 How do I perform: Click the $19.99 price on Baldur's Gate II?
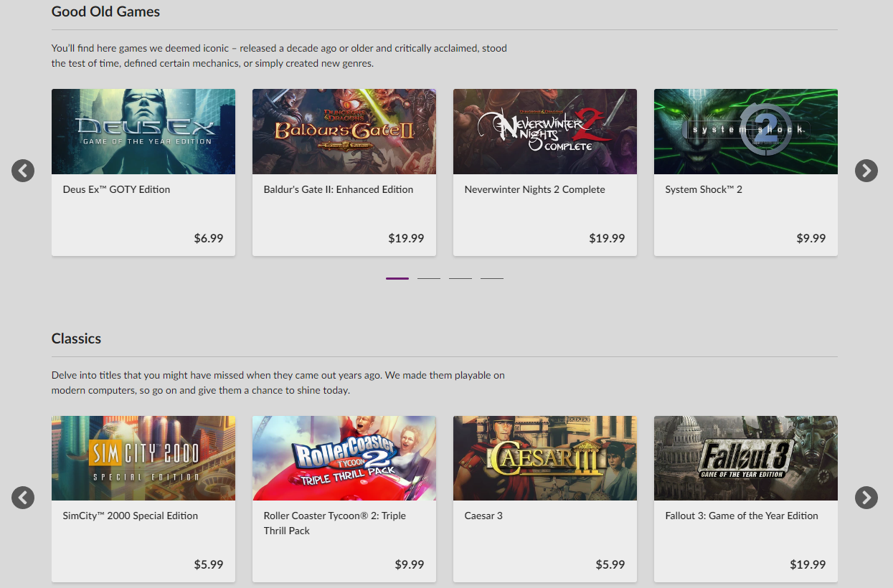point(406,238)
